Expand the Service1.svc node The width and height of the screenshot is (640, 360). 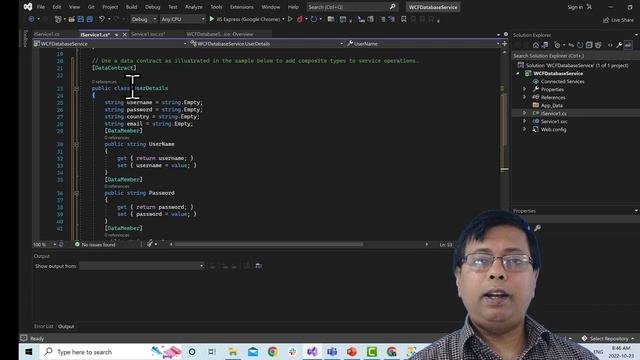pyautogui.click(x=525, y=121)
